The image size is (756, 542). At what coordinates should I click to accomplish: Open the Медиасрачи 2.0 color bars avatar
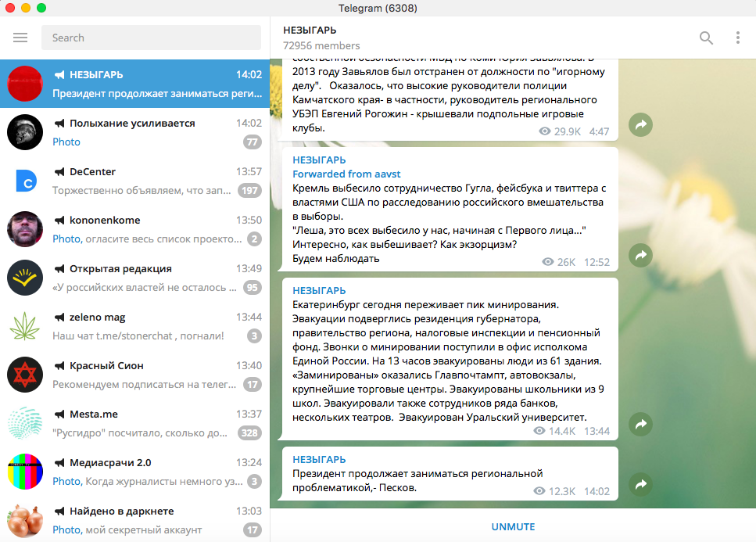pyautogui.click(x=25, y=472)
